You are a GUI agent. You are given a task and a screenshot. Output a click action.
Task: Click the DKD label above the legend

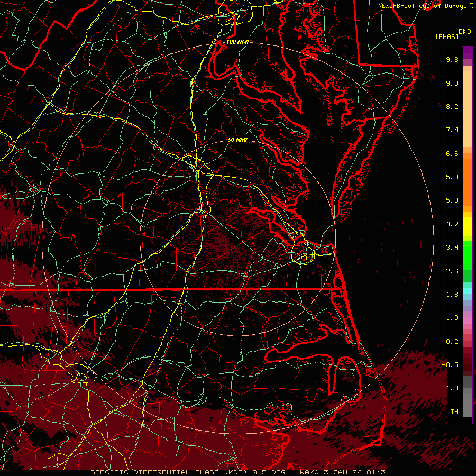[x=464, y=32]
